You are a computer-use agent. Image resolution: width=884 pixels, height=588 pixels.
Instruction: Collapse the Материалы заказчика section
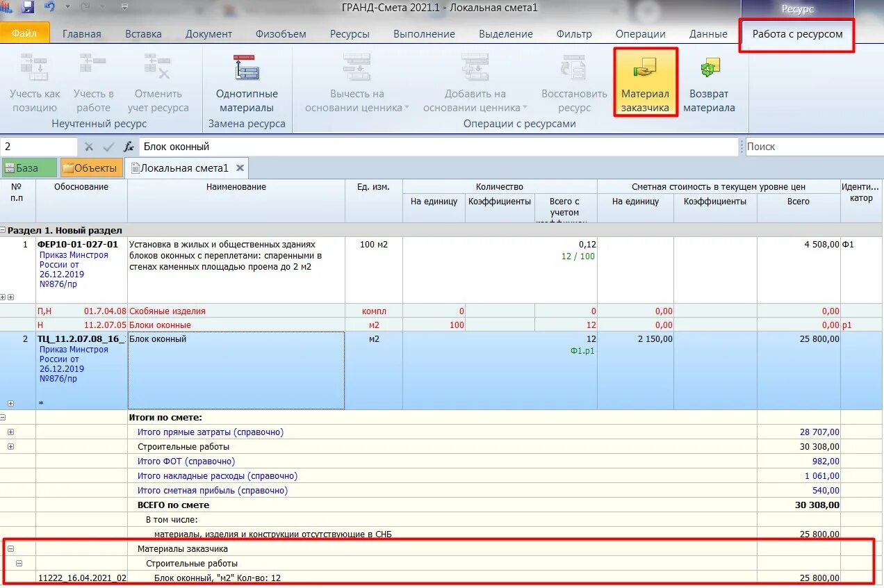(10, 549)
